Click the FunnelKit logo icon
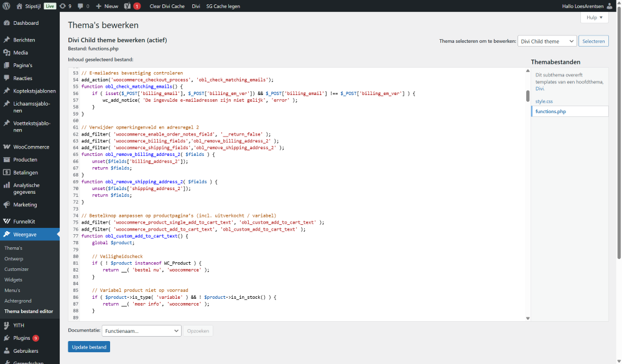The image size is (622, 364). (7, 221)
